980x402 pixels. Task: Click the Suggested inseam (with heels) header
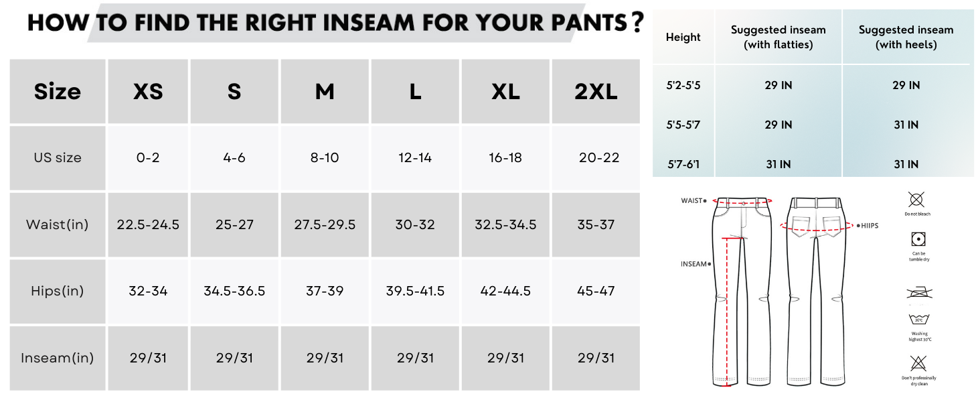pyautogui.click(x=906, y=38)
